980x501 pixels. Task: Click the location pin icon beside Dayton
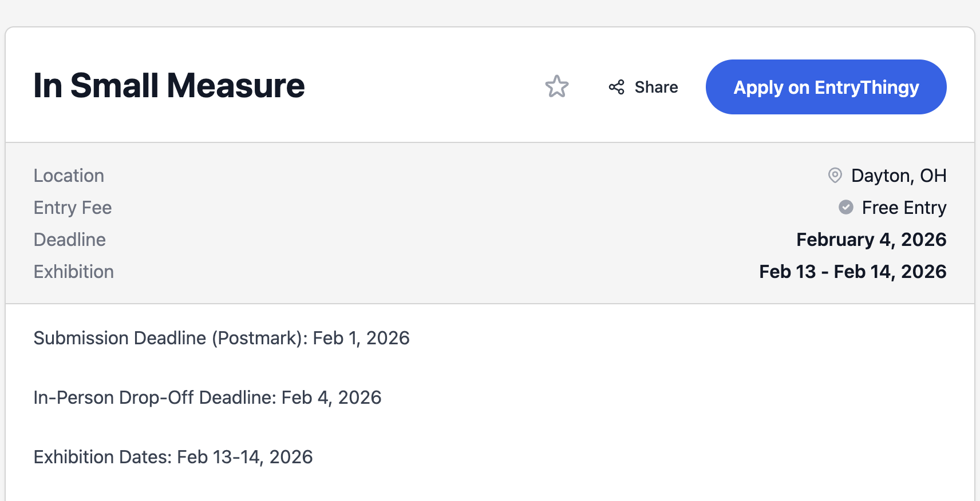tap(835, 176)
